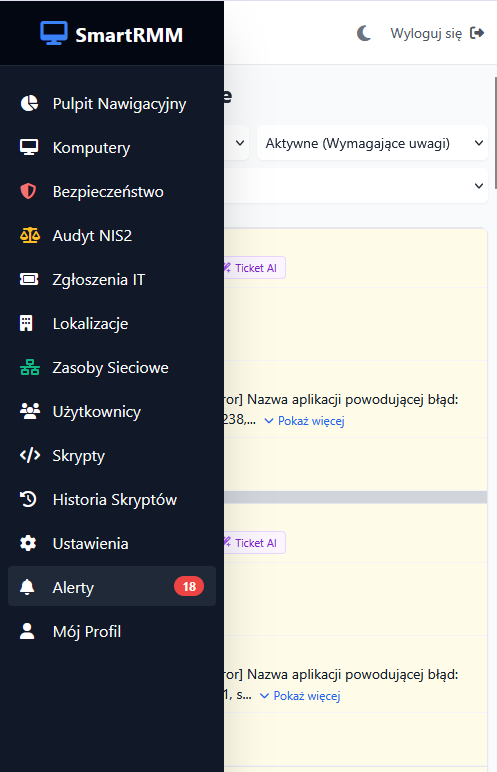497x772 pixels.
Task: Expand second alert's Pokaż więcej link
Action: point(300,696)
